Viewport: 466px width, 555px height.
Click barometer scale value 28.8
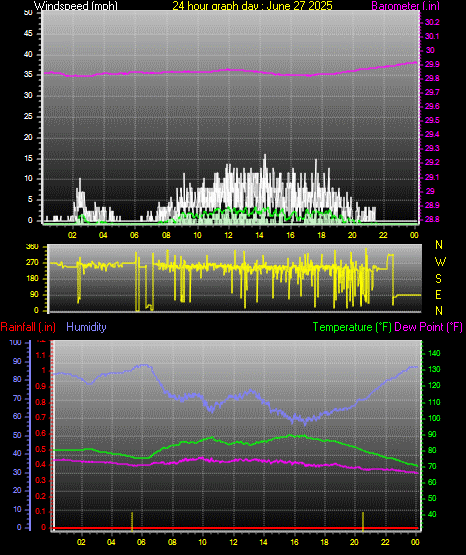click(x=432, y=219)
